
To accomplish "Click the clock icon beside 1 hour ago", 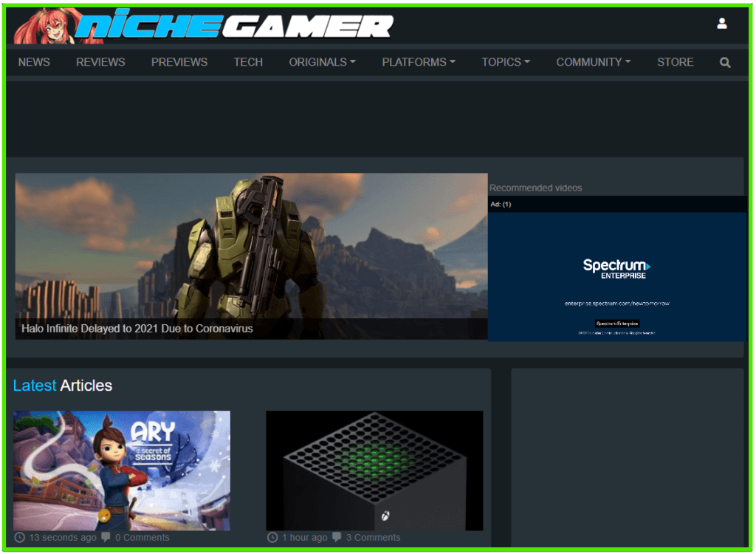I will click(x=272, y=537).
